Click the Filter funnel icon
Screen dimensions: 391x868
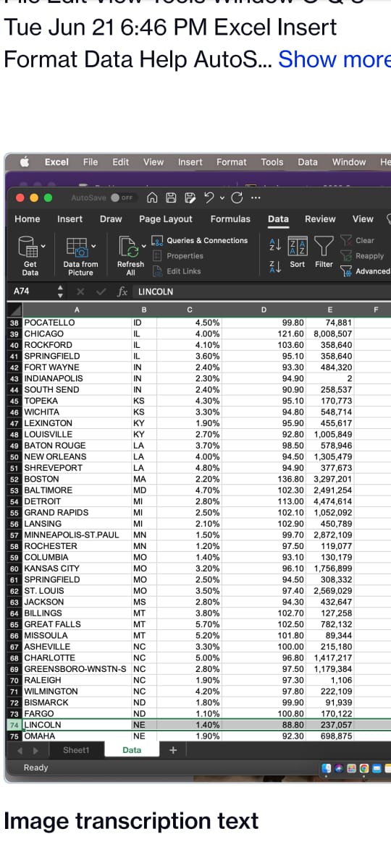(x=324, y=252)
